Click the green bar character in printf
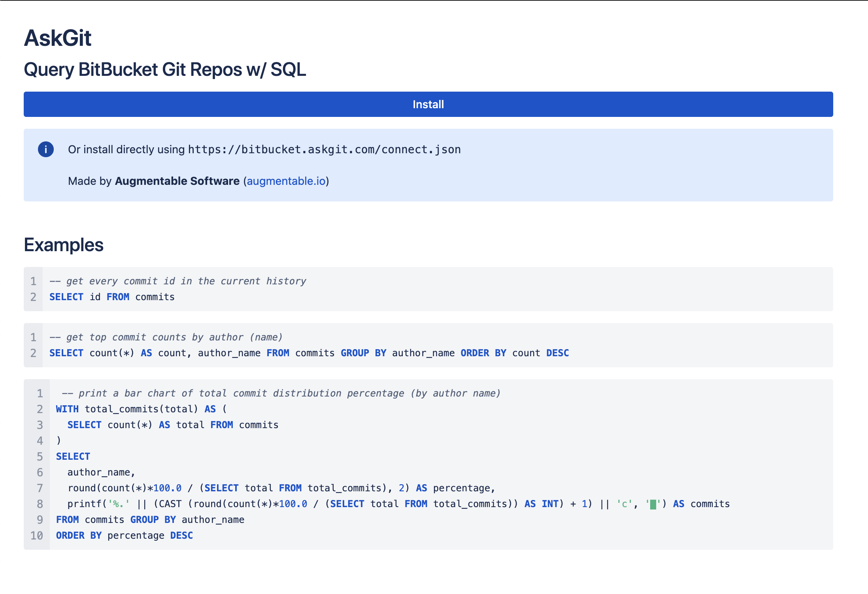868x594 pixels. tap(653, 504)
